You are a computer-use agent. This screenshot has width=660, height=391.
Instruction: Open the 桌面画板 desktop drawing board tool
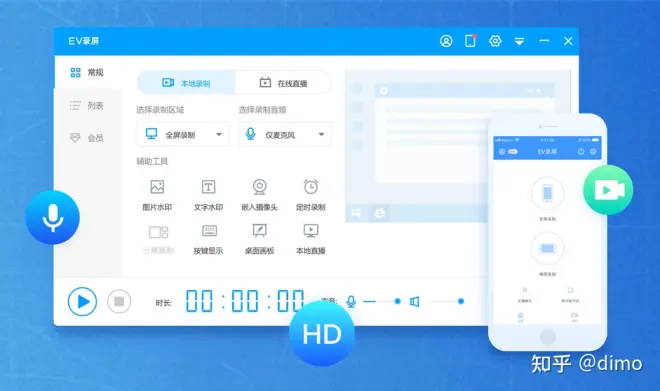(x=259, y=239)
